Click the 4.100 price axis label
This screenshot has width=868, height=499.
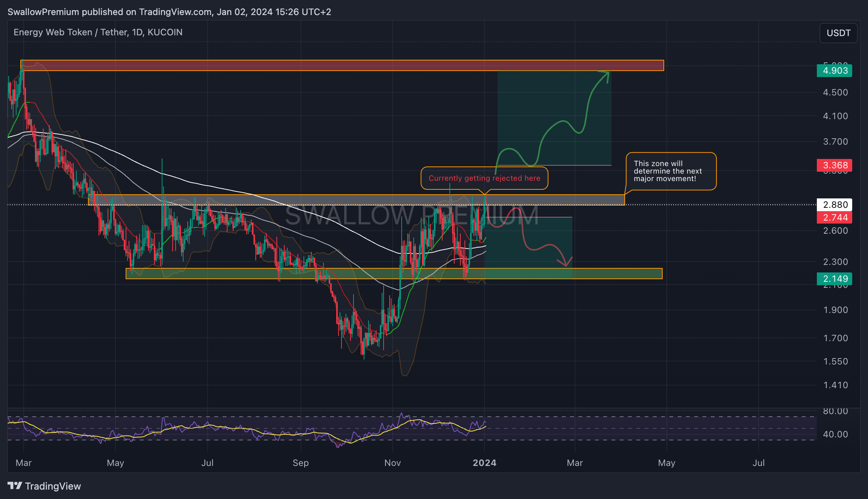(x=835, y=116)
